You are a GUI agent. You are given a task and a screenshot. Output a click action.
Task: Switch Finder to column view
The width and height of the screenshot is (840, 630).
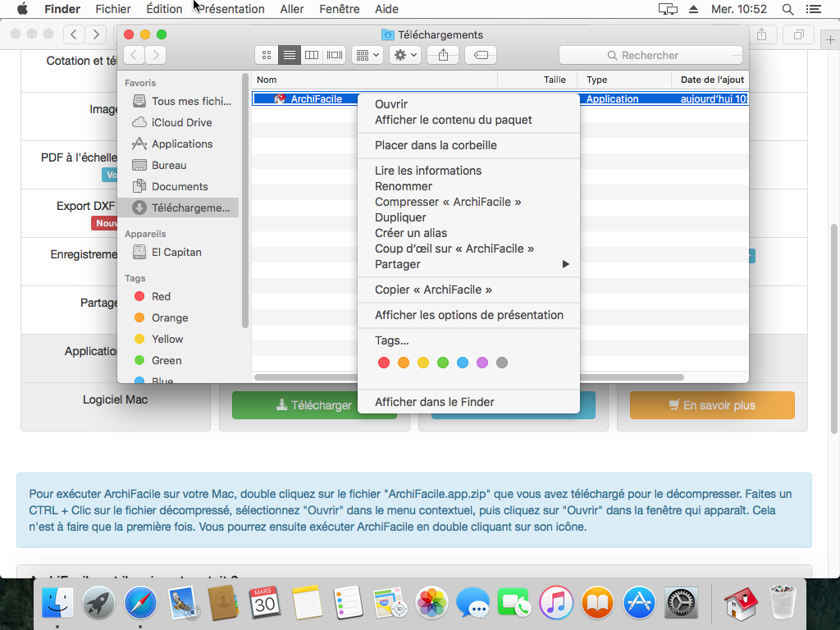pyautogui.click(x=312, y=55)
